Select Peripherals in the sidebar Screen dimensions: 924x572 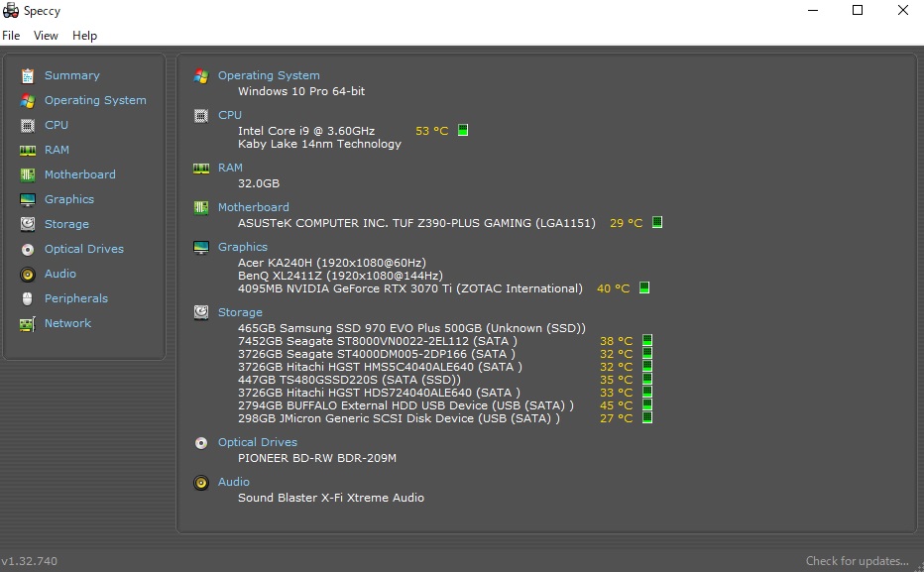(x=76, y=298)
